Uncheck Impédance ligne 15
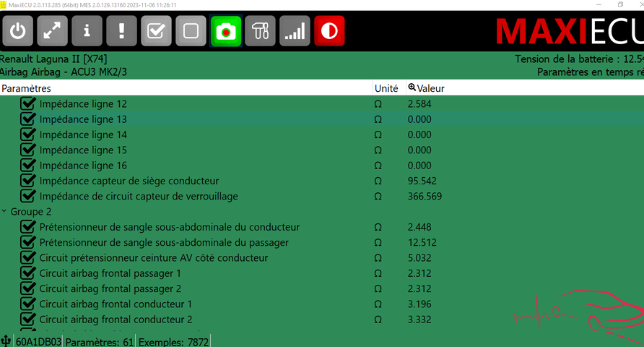 click(x=28, y=150)
